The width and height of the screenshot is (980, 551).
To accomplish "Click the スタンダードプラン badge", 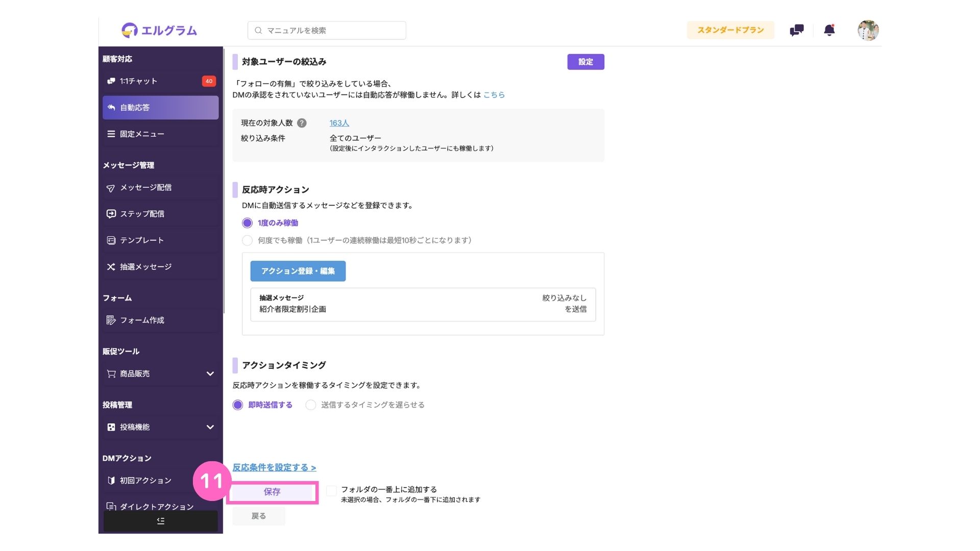I will tap(730, 30).
